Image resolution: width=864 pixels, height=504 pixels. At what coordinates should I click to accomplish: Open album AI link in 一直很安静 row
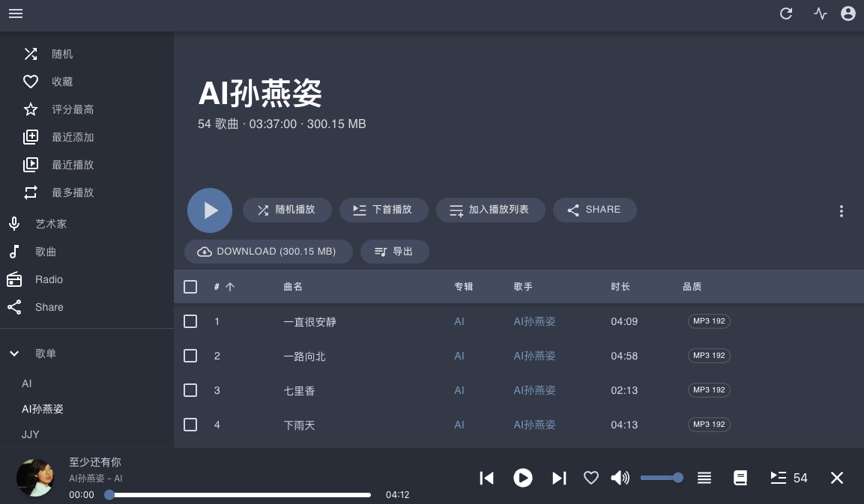coord(459,321)
